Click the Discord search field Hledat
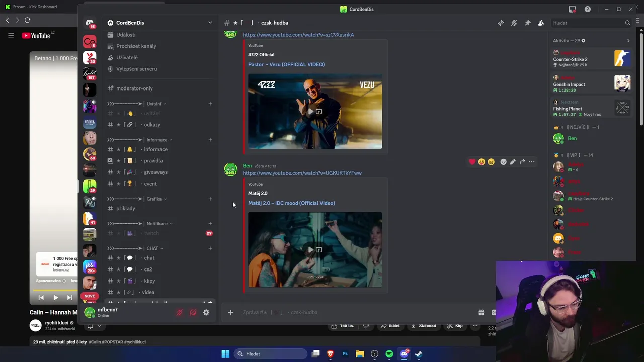Screen dimensions: 644x362 591,23
